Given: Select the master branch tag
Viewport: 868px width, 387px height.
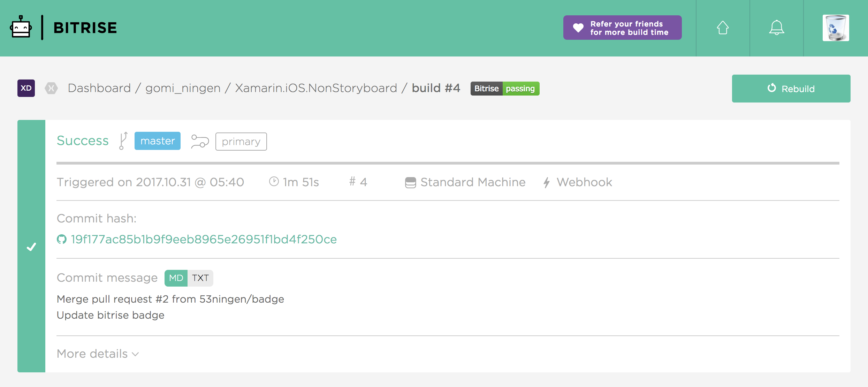Looking at the screenshot, I should coord(158,141).
